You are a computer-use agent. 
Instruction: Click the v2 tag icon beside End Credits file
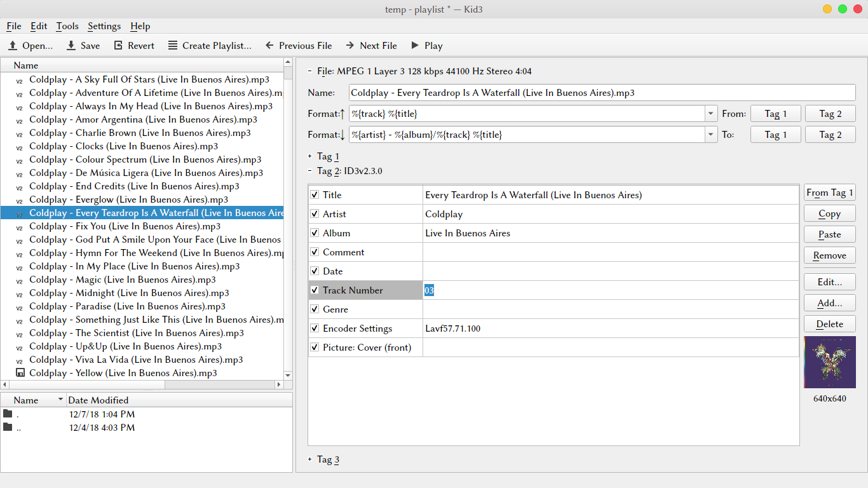coord(20,187)
